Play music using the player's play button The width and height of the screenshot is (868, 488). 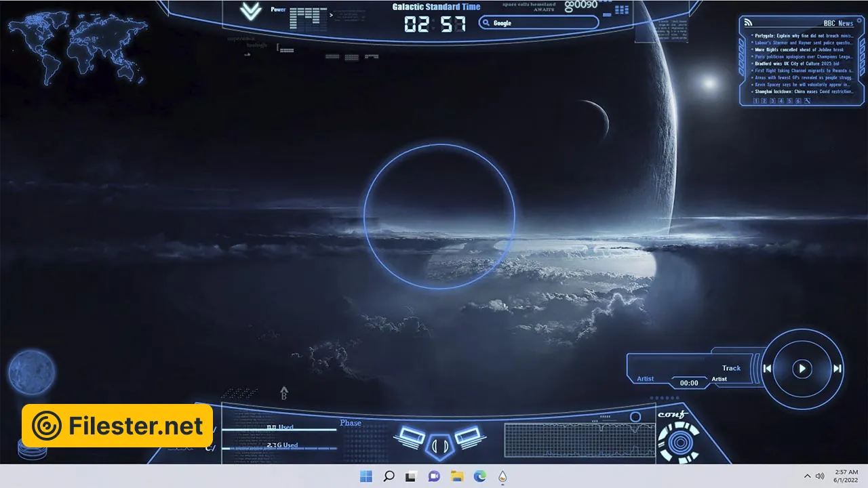tap(802, 369)
